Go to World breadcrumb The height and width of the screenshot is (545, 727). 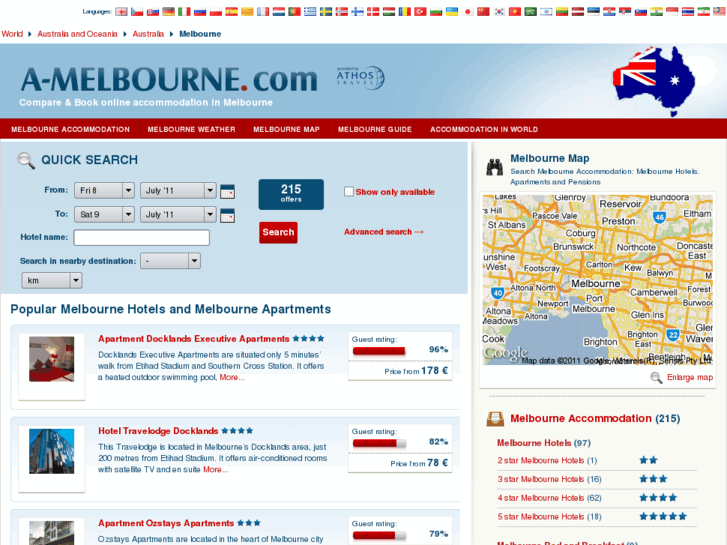pyautogui.click(x=12, y=34)
